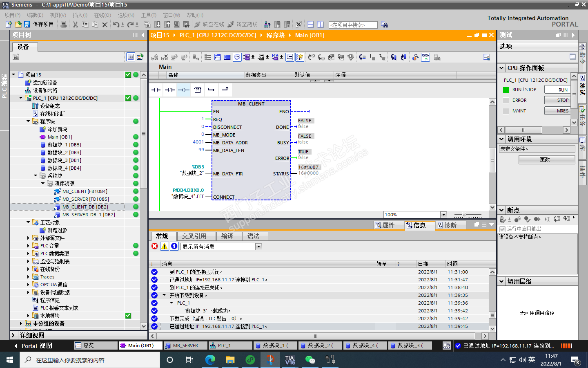Switch to the 交叉引用 tab
Viewport: 588px width, 368px height.
tap(194, 236)
